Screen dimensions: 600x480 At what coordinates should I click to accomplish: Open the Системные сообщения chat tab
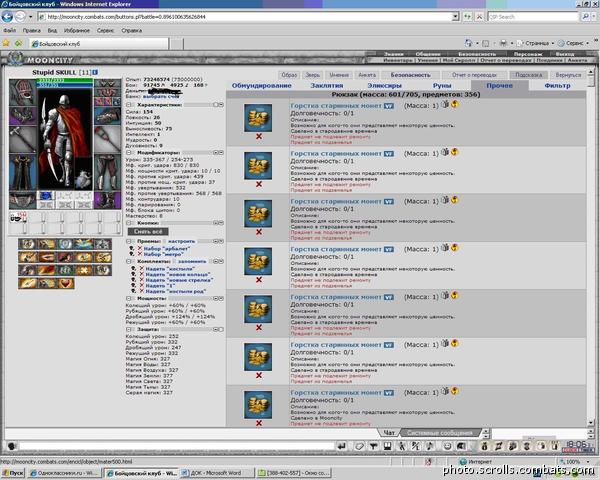(x=440, y=433)
